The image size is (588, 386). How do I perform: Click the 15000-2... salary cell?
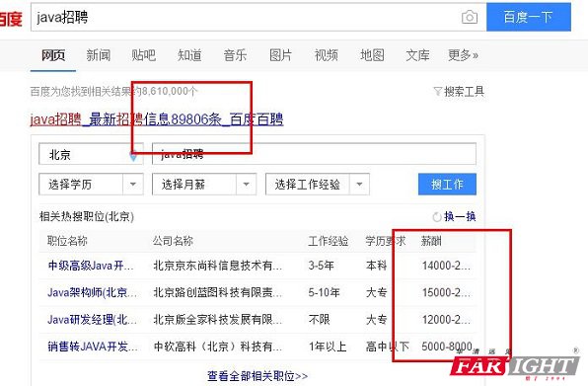point(446,292)
